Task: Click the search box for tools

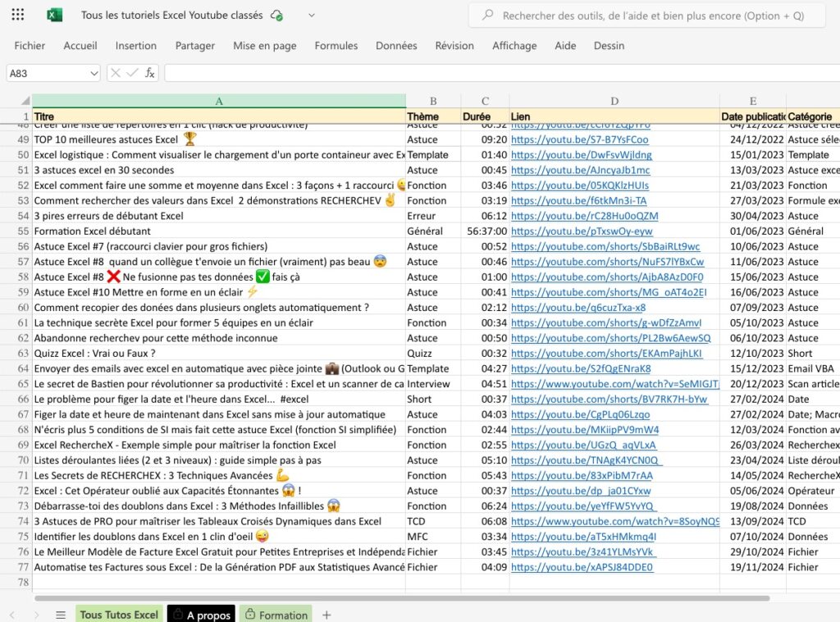Action: [x=646, y=16]
